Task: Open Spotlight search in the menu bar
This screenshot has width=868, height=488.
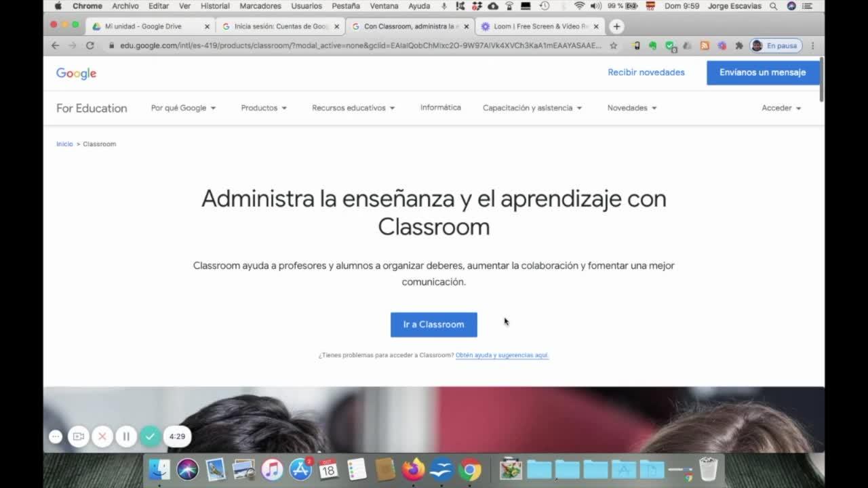Action: point(773,6)
